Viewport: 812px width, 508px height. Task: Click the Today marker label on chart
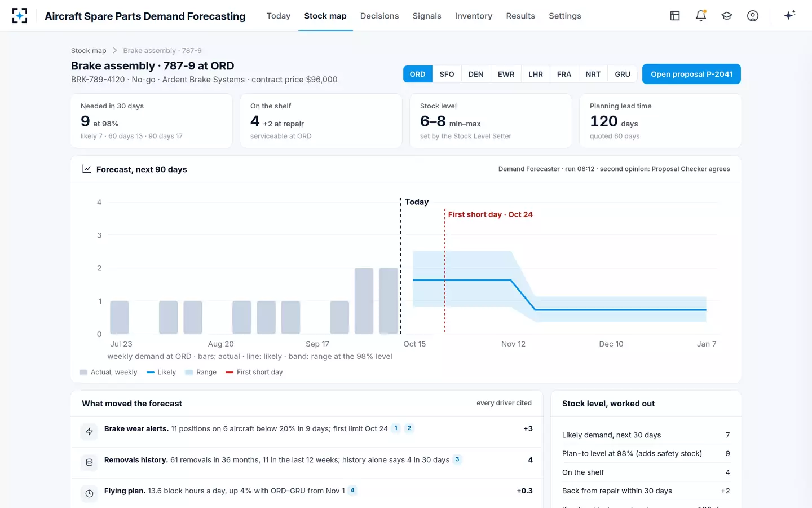click(417, 202)
